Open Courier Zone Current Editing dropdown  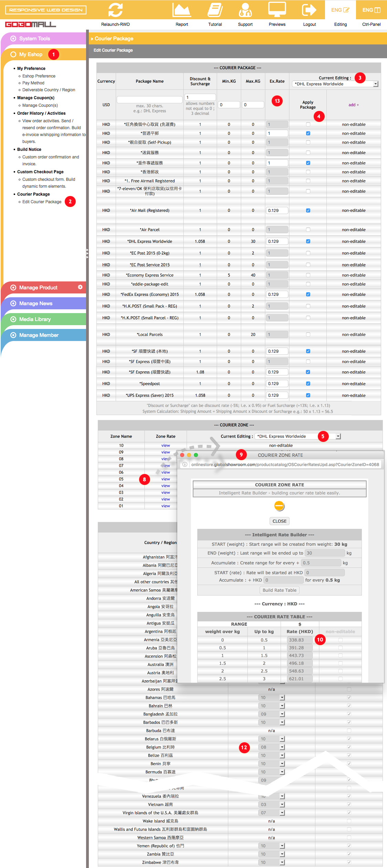(x=297, y=436)
